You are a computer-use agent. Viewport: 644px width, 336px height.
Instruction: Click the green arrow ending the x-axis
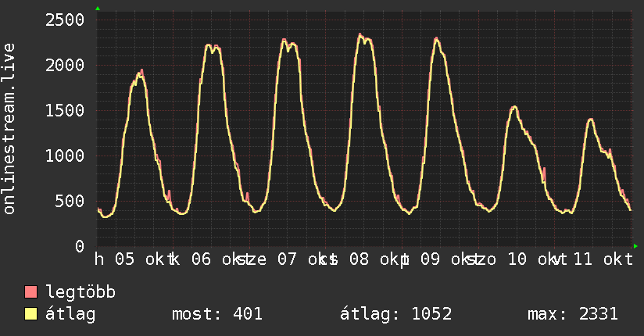(x=635, y=246)
